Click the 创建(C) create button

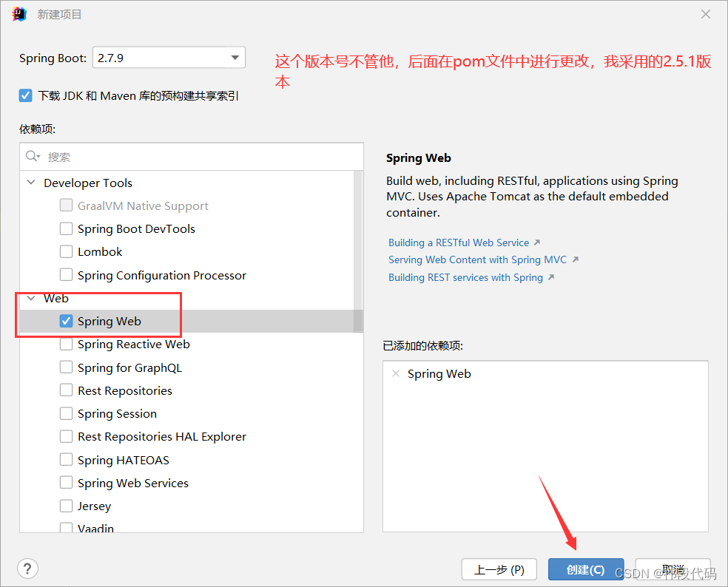(x=586, y=569)
